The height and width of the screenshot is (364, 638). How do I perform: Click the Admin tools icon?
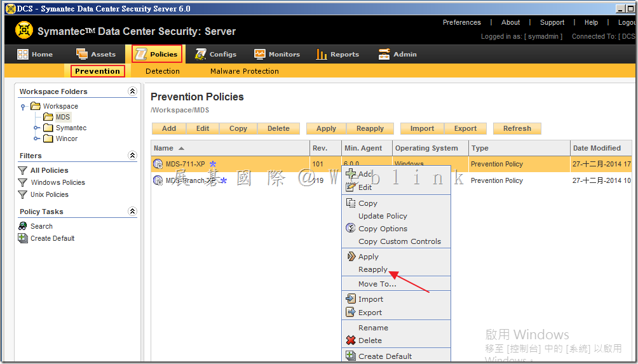pos(384,54)
